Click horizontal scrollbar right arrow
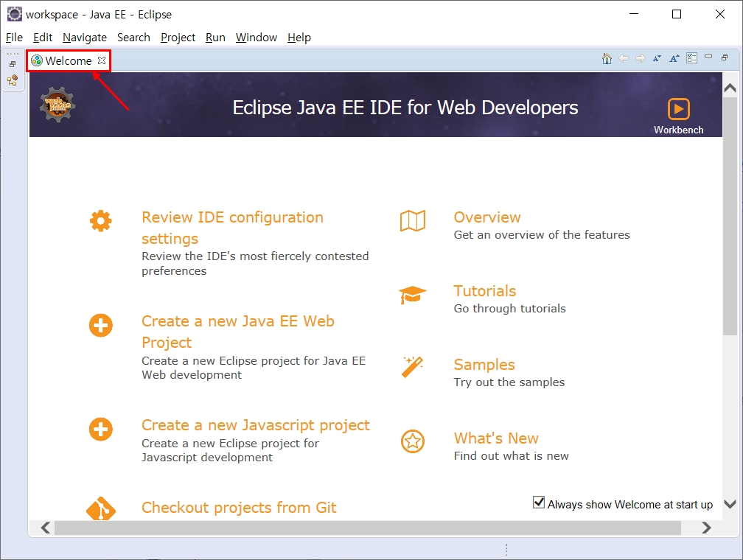 pos(706,528)
